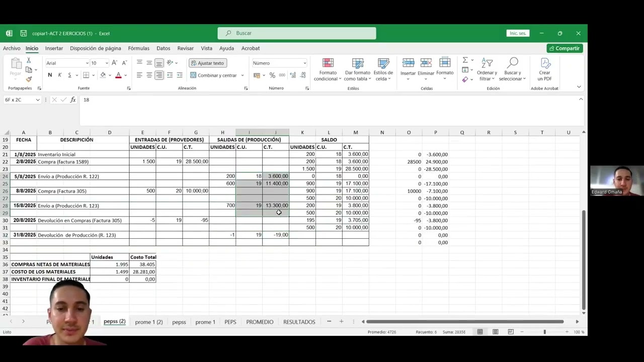This screenshot has width=644, height=362.
Task: Click the Name Box showing 6F x 2C
Action: (22, 100)
